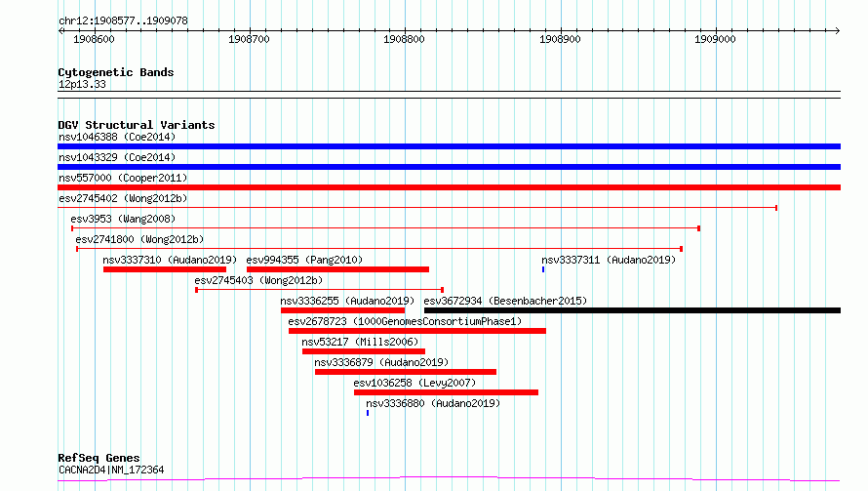The height and width of the screenshot is (491, 868).
Task: Click the esv994355 (Pang2010) red bar
Action: tap(337, 269)
